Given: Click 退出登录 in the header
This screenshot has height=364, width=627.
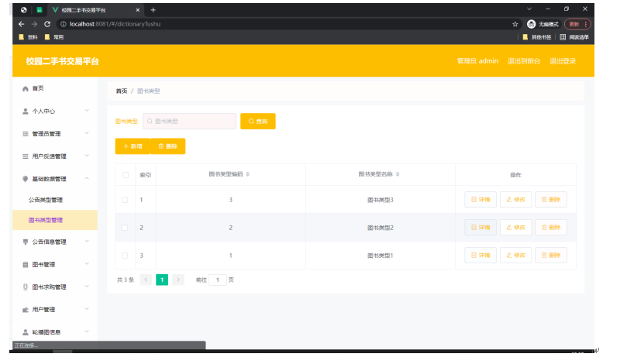Looking at the screenshot, I should [x=563, y=61].
